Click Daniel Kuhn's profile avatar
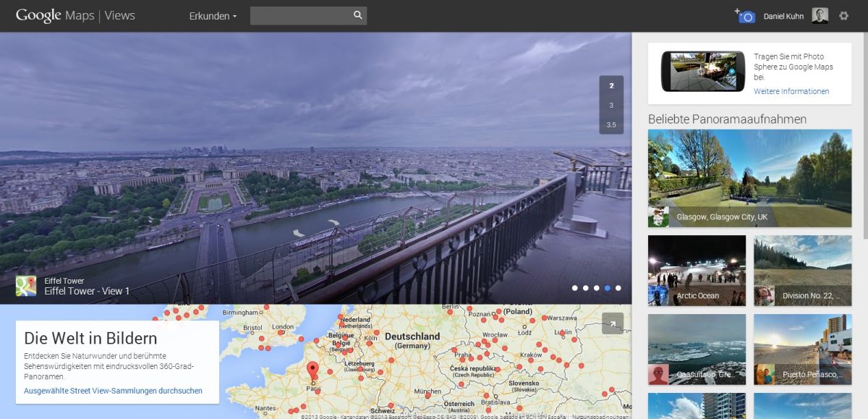Screen dimensions: 868x419 pos(820,16)
